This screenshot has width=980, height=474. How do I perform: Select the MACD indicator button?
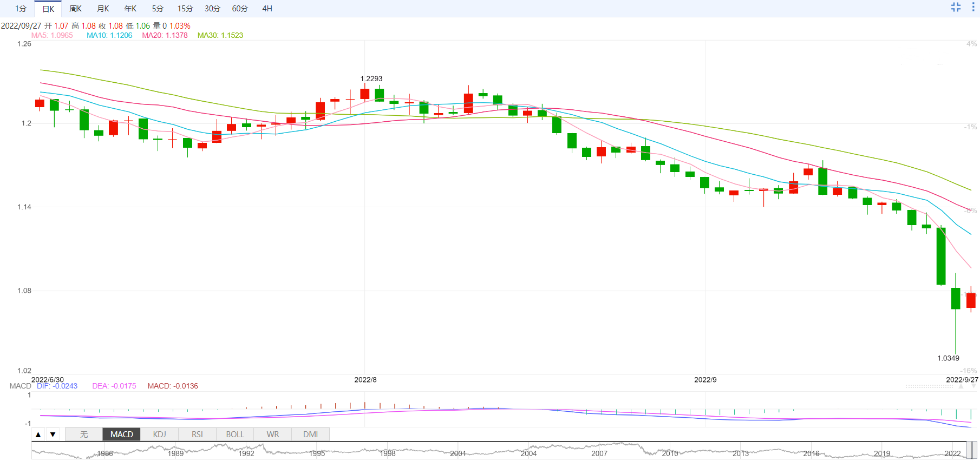pyautogui.click(x=122, y=435)
